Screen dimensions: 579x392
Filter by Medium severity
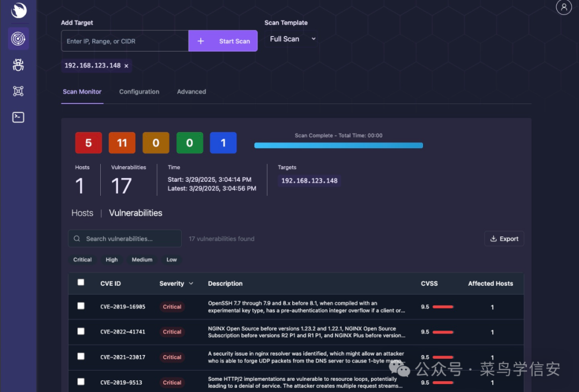coord(142,260)
